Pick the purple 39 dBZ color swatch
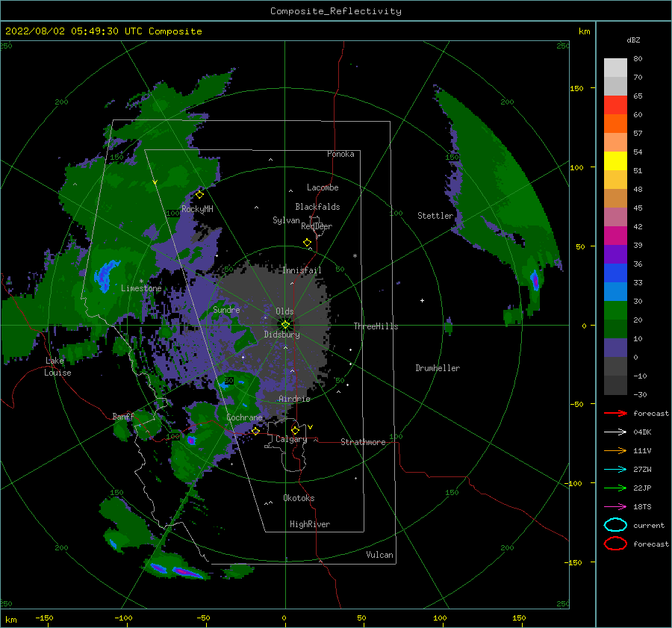This screenshot has width=672, height=628. click(615, 254)
